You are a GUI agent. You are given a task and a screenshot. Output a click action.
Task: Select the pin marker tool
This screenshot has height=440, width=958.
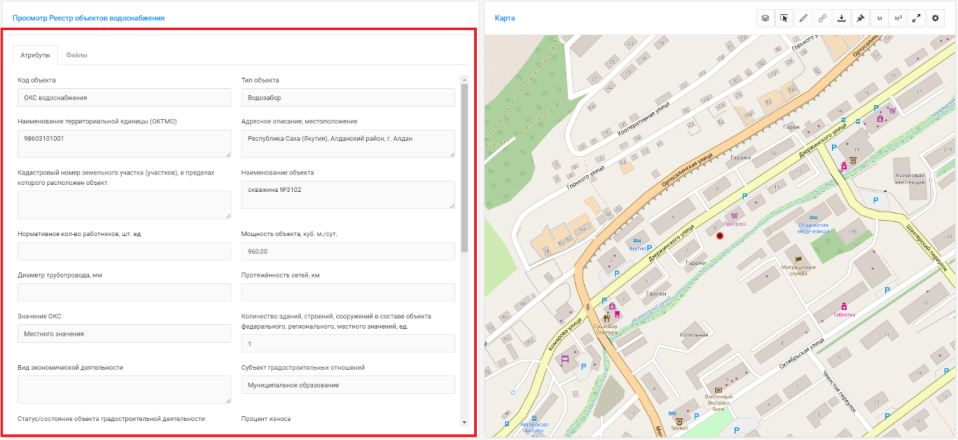point(860,18)
